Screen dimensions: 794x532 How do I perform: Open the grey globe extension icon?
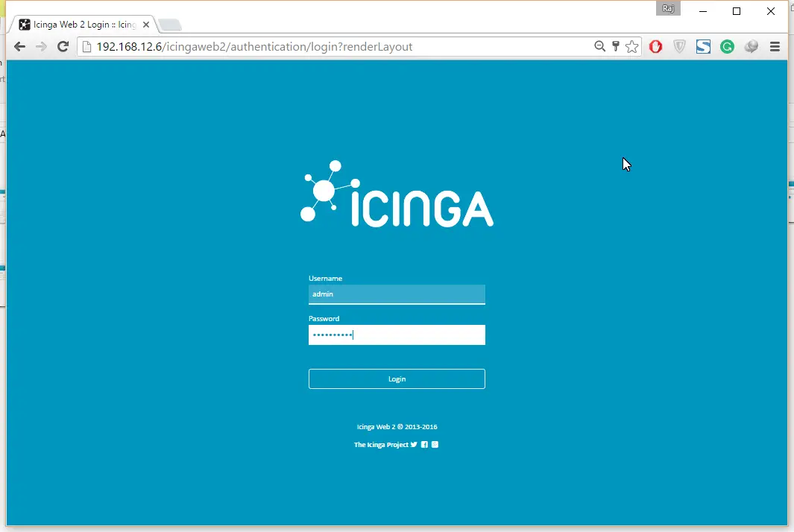click(x=751, y=47)
